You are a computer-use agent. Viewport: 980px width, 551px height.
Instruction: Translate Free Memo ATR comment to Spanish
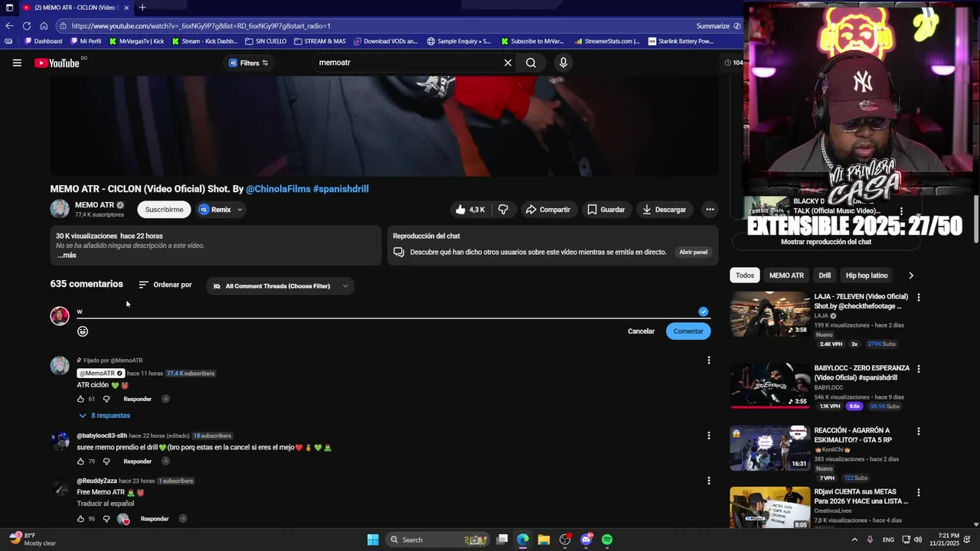pyautogui.click(x=106, y=504)
